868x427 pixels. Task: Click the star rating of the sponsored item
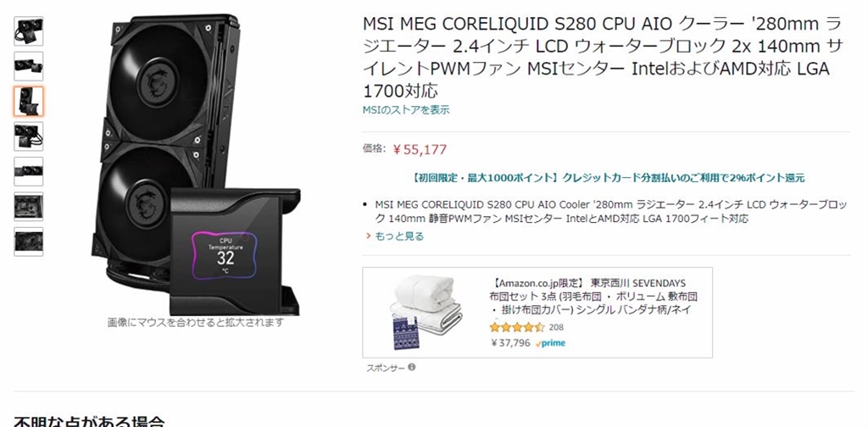(517, 327)
